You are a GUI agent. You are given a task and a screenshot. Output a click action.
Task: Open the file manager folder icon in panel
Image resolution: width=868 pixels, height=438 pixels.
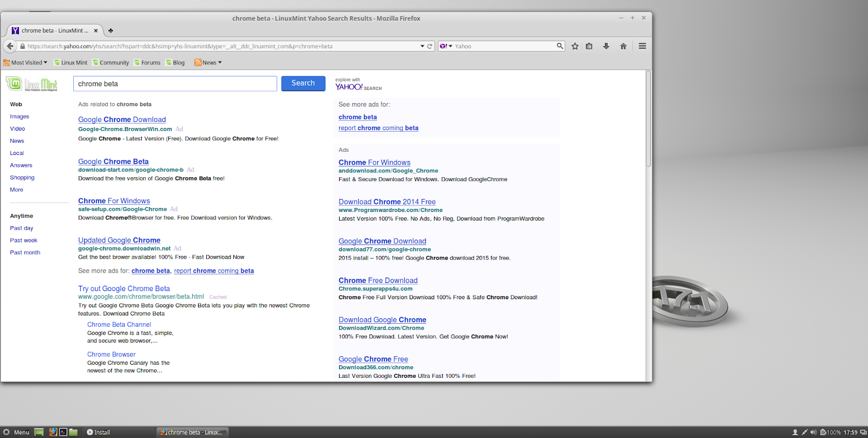click(73, 432)
